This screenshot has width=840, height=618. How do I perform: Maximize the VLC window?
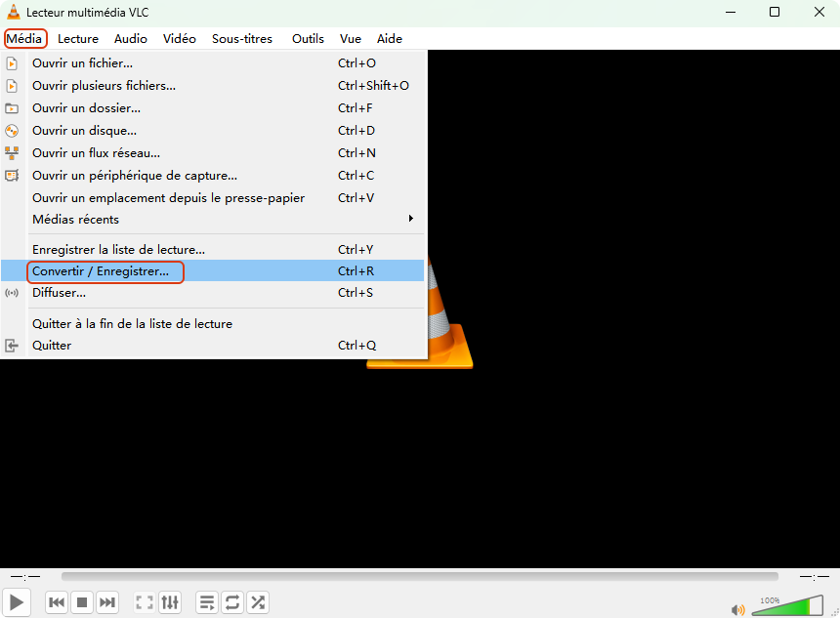click(775, 12)
